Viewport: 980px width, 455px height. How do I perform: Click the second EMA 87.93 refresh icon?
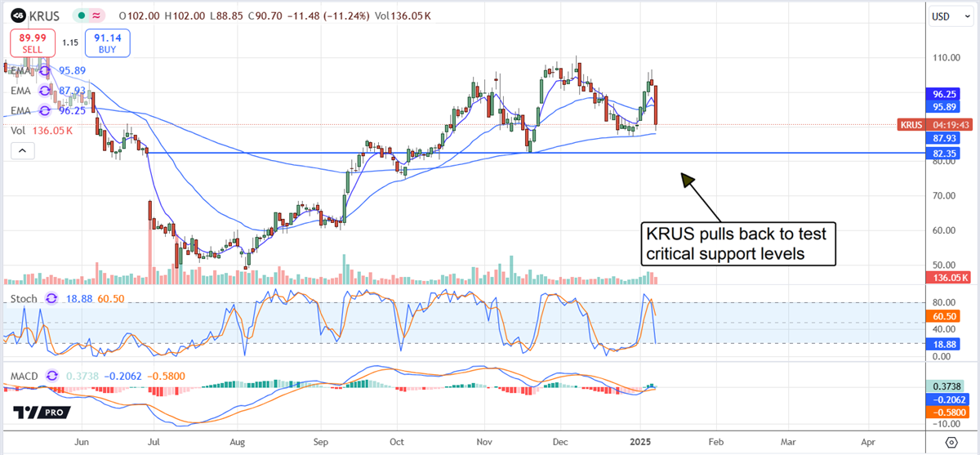pyautogui.click(x=46, y=91)
